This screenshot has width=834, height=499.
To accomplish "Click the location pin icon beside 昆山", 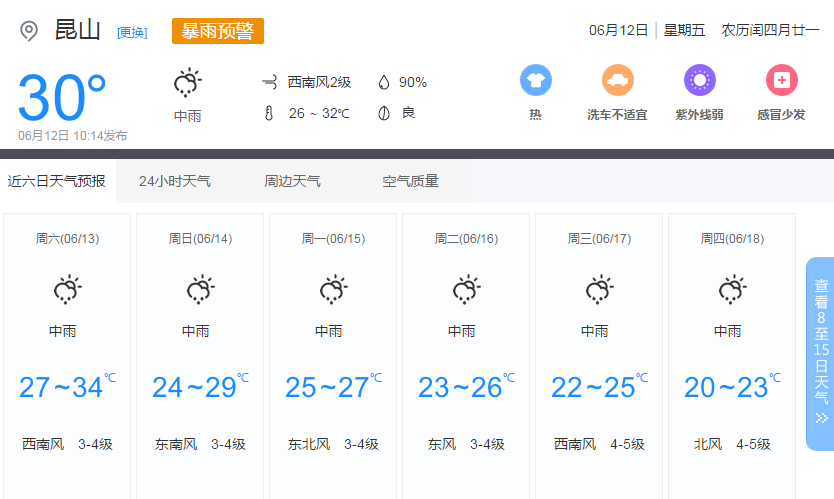I will [29, 31].
